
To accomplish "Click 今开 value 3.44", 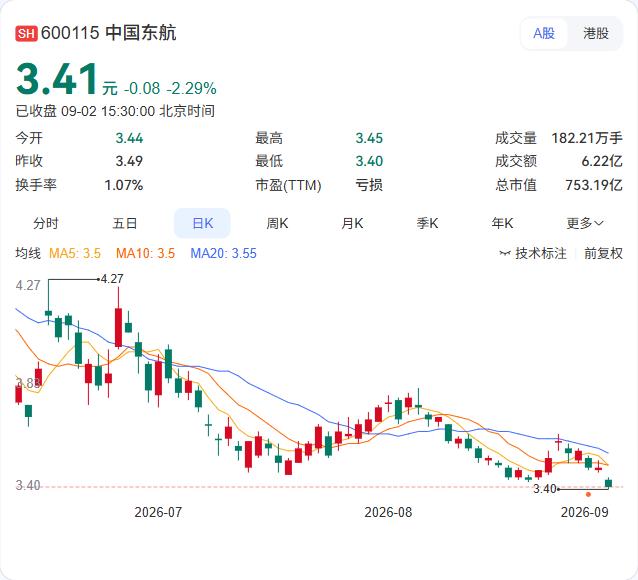I will click(x=129, y=138).
